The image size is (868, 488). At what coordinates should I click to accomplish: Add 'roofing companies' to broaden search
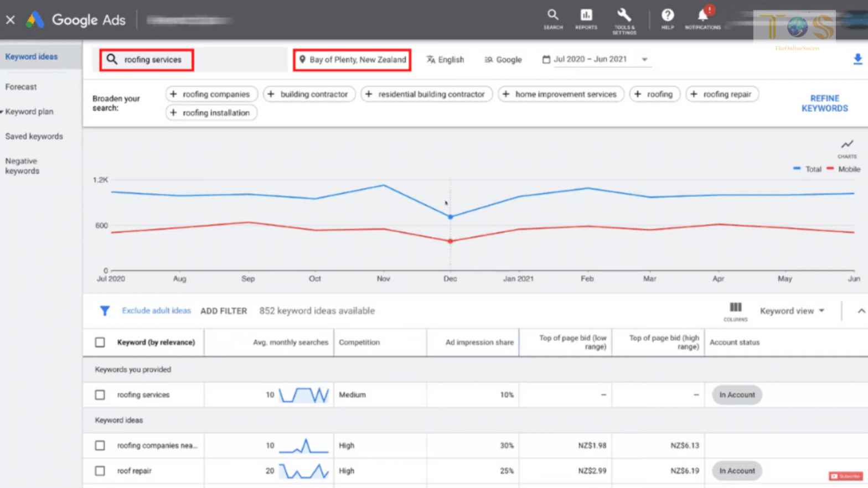211,94
